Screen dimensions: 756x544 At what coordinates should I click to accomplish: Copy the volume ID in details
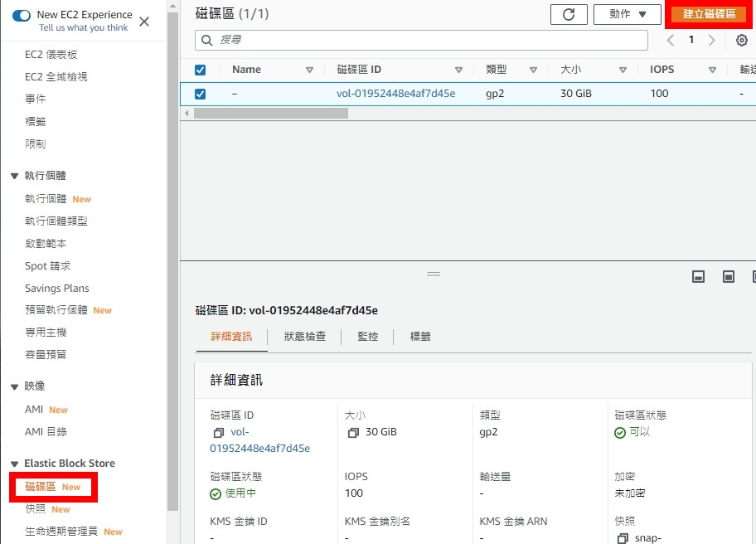pyautogui.click(x=219, y=433)
